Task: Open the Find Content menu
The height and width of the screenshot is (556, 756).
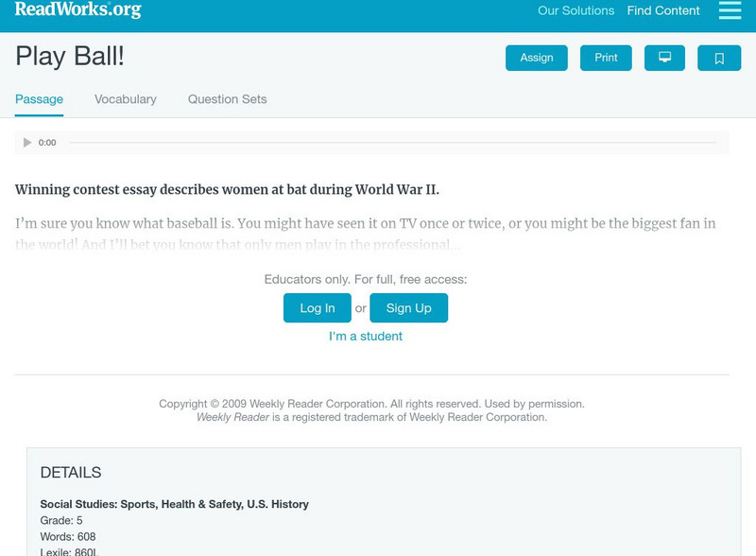Action: (661, 11)
